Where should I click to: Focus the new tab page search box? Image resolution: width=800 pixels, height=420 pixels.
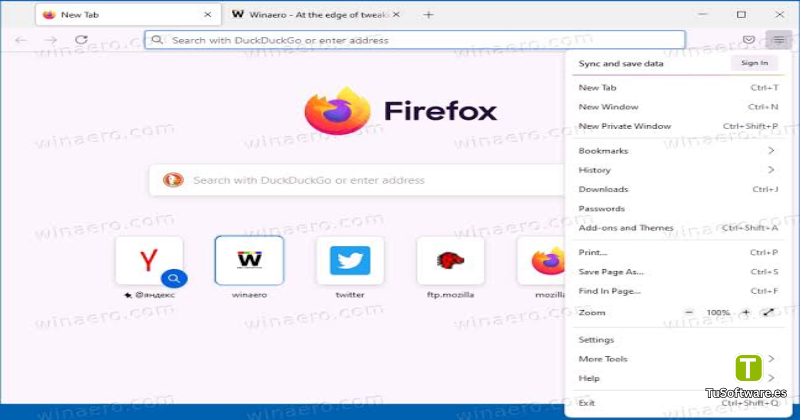click(x=357, y=180)
